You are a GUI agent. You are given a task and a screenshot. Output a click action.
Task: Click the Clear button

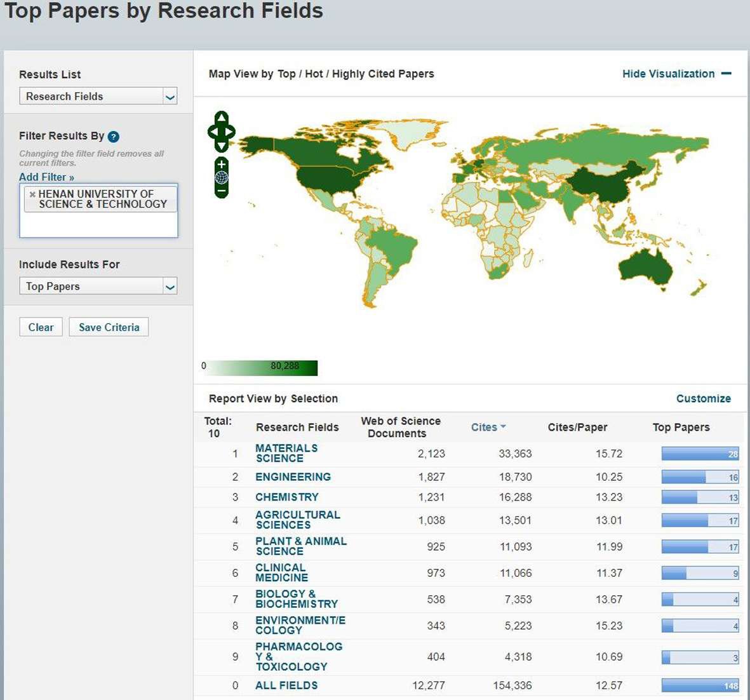point(41,327)
